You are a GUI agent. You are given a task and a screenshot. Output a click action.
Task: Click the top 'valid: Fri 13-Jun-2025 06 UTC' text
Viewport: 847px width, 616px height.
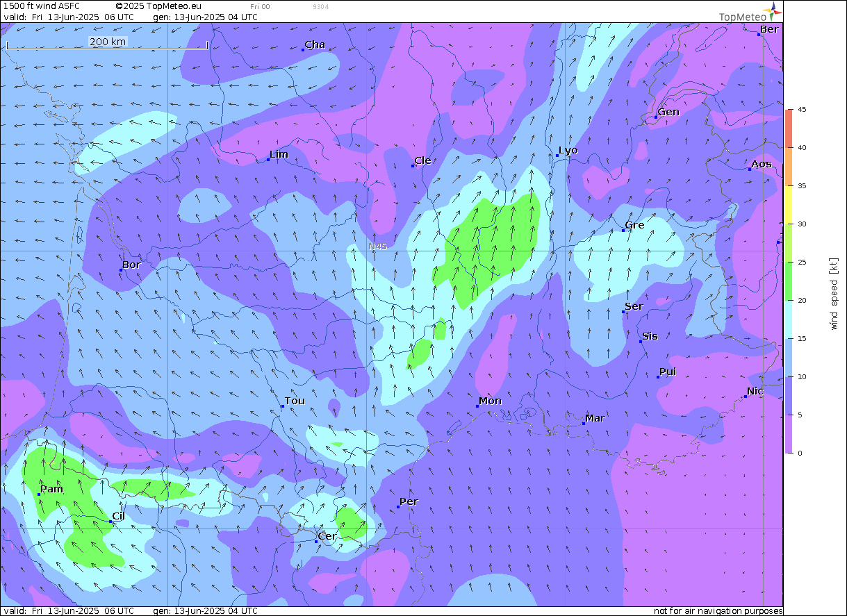click(x=69, y=17)
